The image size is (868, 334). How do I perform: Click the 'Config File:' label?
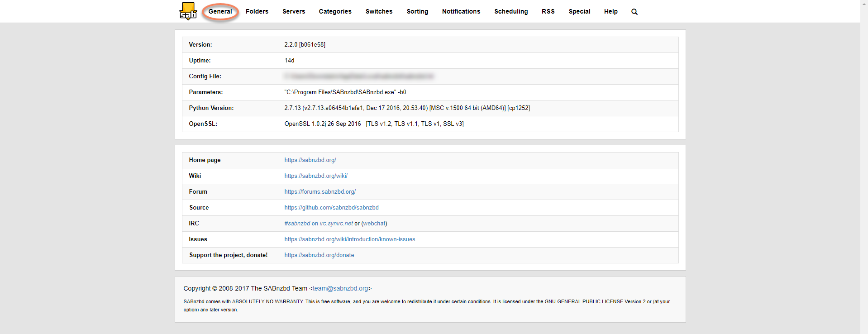point(205,76)
